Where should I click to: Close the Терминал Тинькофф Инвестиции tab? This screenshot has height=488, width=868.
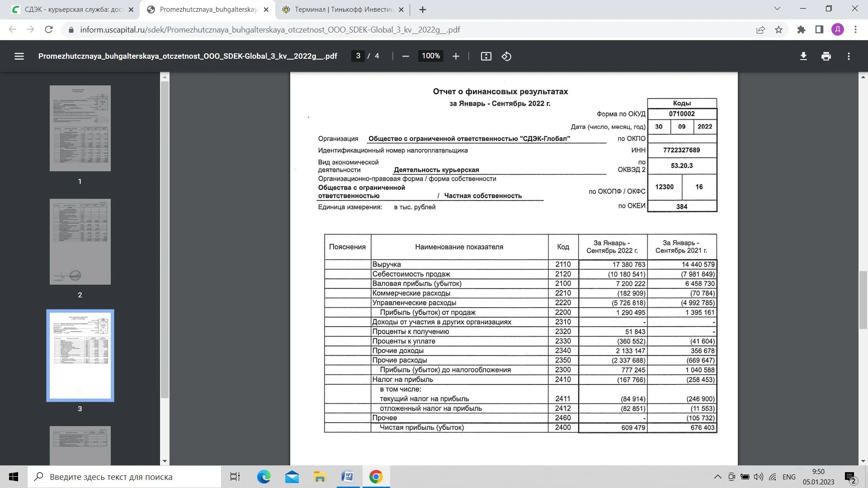tap(401, 9)
